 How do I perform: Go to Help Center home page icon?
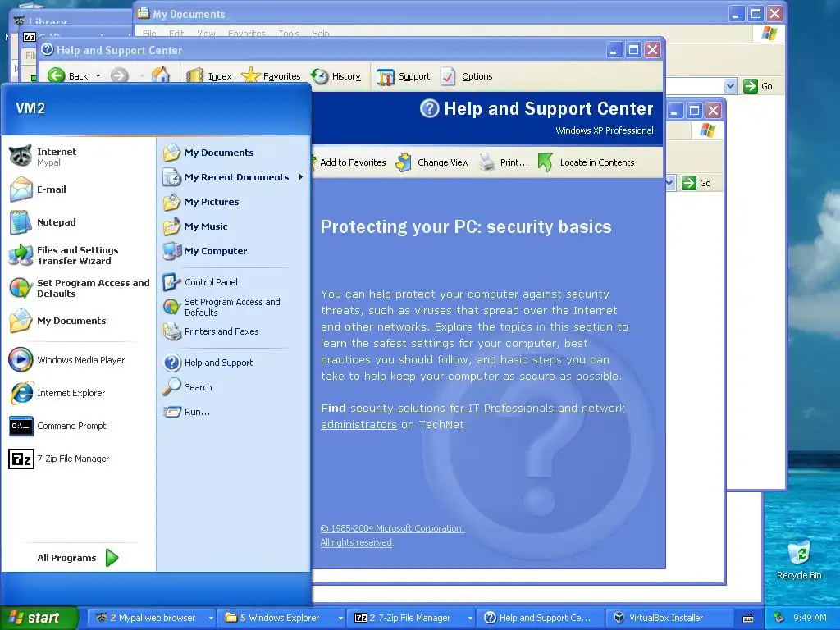pos(160,75)
